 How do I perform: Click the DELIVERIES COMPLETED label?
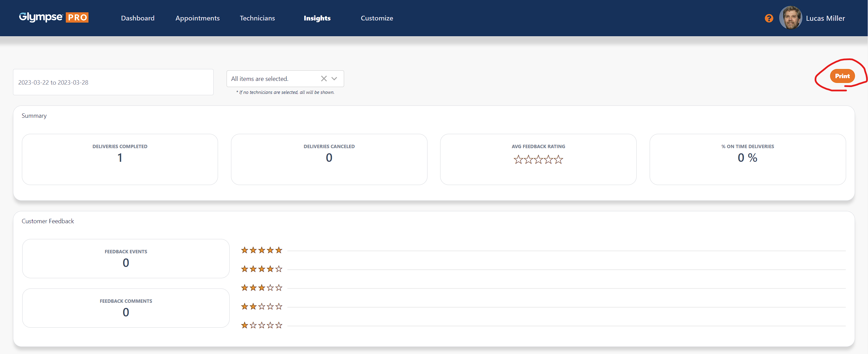(120, 146)
